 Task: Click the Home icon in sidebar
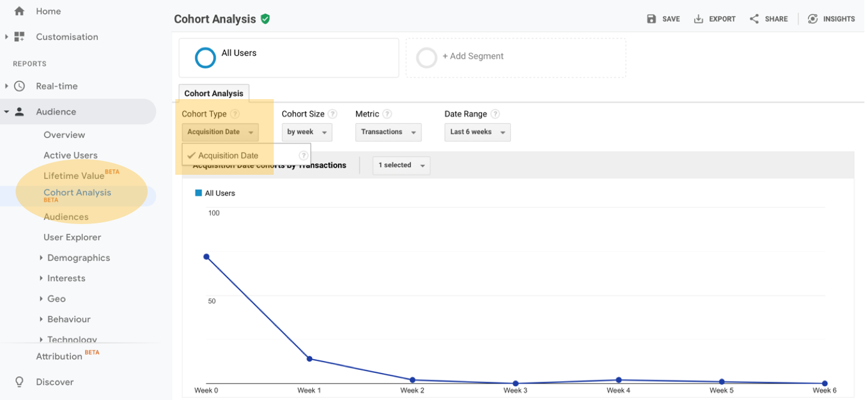coord(19,11)
